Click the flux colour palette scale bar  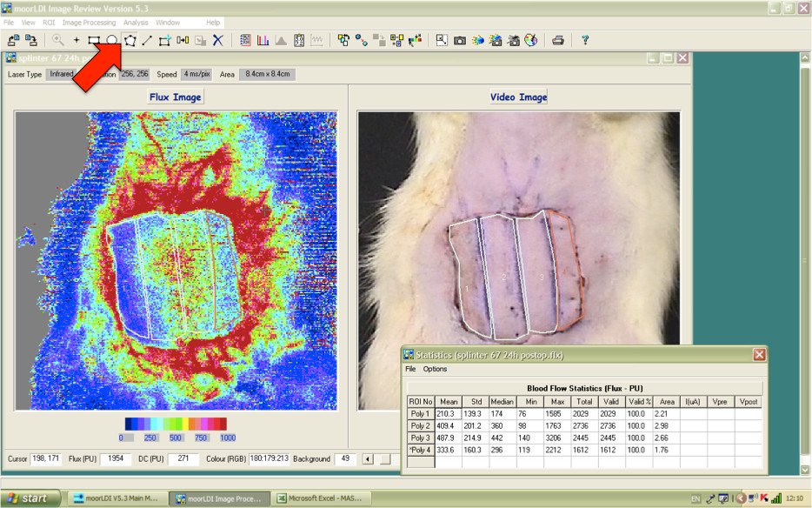(x=176, y=424)
